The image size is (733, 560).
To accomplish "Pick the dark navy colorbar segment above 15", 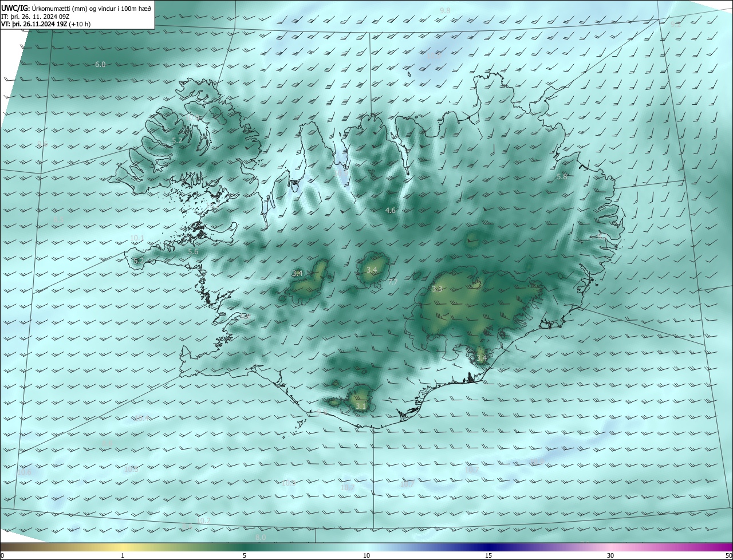I will coord(488,547).
